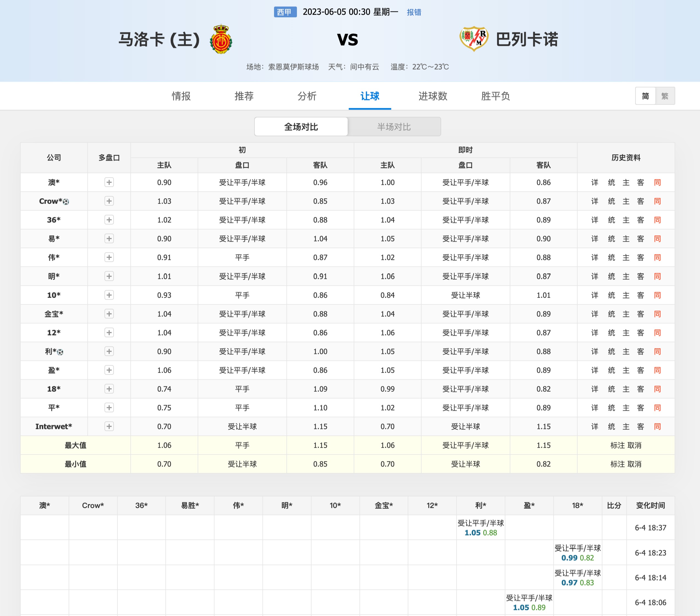
Task: Click the 变化时间 column header
Action: click(650, 505)
